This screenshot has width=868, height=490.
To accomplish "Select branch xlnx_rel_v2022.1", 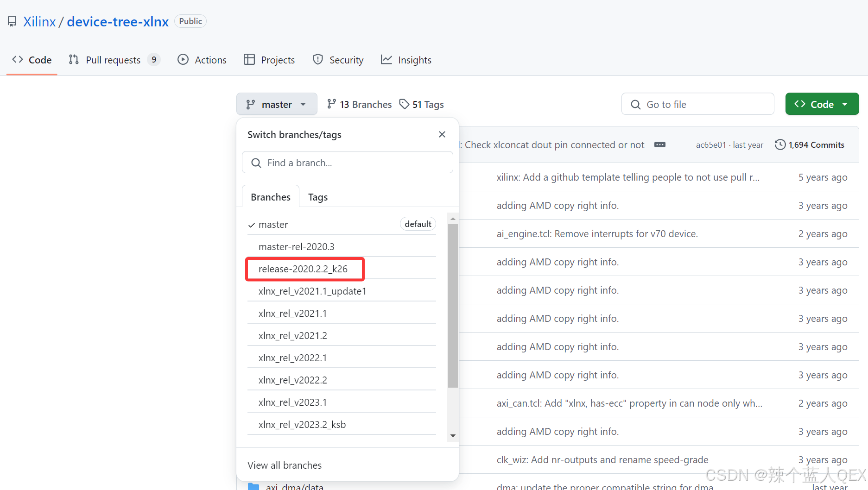I will pyautogui.click(x=342, y=358).
